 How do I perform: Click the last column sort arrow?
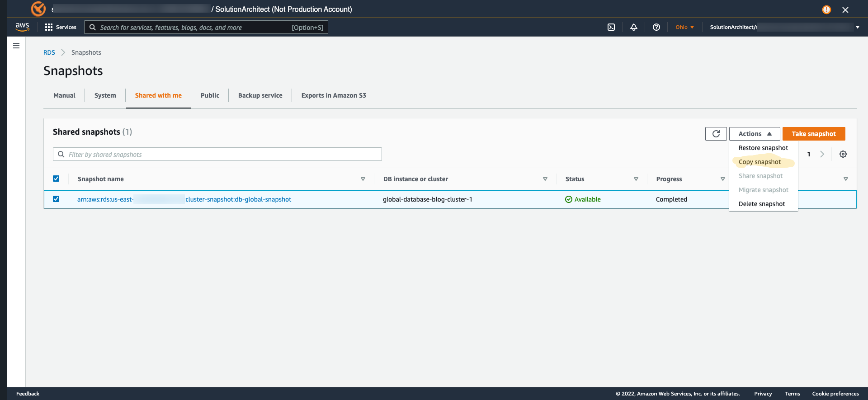click(846, 179)
